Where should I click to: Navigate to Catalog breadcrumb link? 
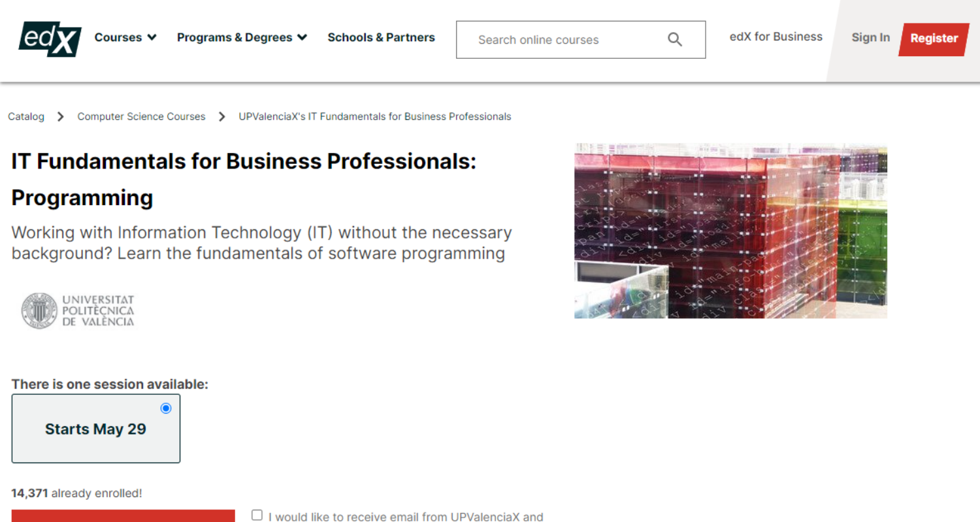[x=26, y=117]
